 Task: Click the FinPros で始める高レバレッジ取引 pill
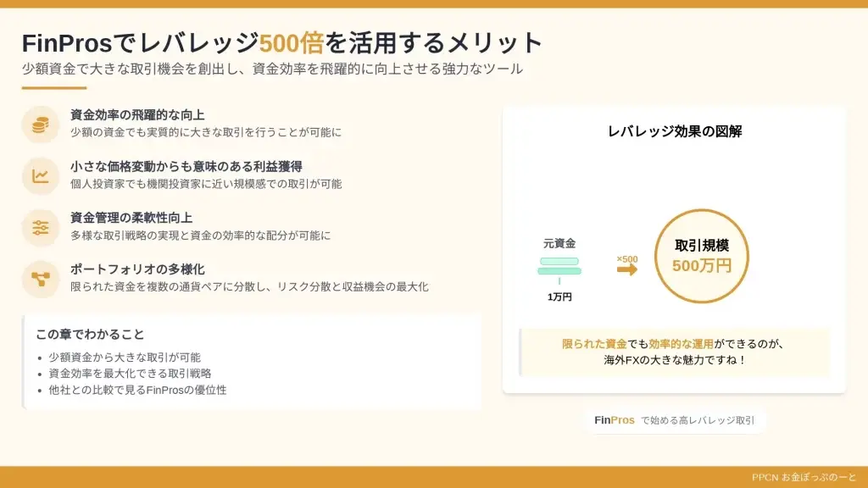point(674,420)
